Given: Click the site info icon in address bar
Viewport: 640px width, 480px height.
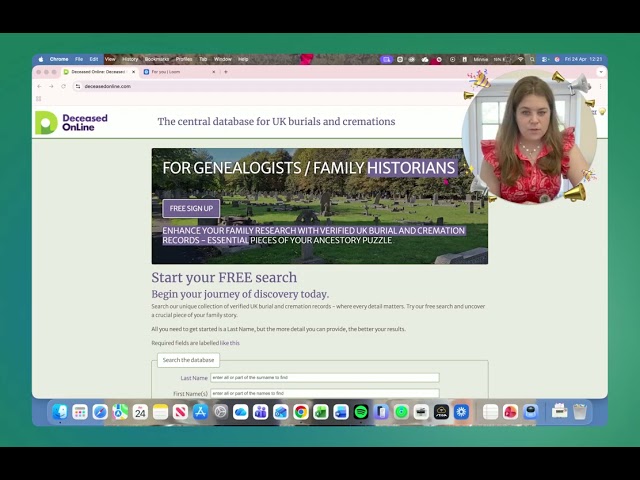Looking at the screenshot, I should click(78, 86).
